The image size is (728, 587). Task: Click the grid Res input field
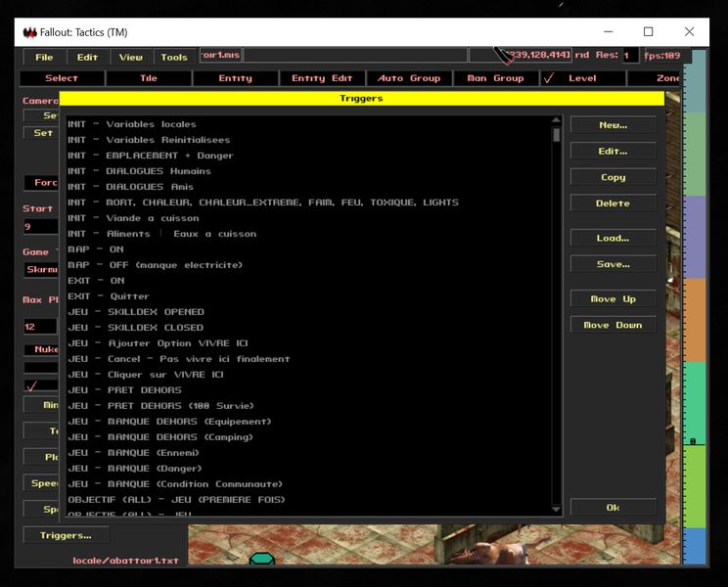coord(631,56)
